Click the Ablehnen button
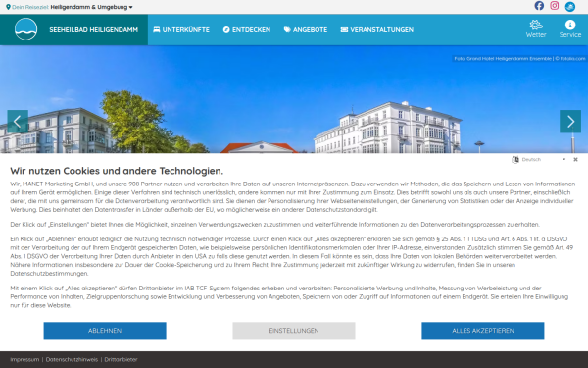 click(x=105, y=331)
